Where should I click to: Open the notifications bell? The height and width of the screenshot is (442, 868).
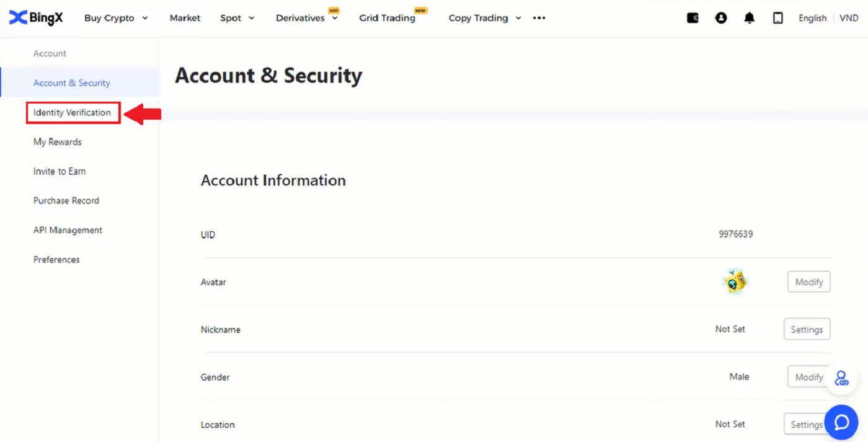click(x=749, y=18)
